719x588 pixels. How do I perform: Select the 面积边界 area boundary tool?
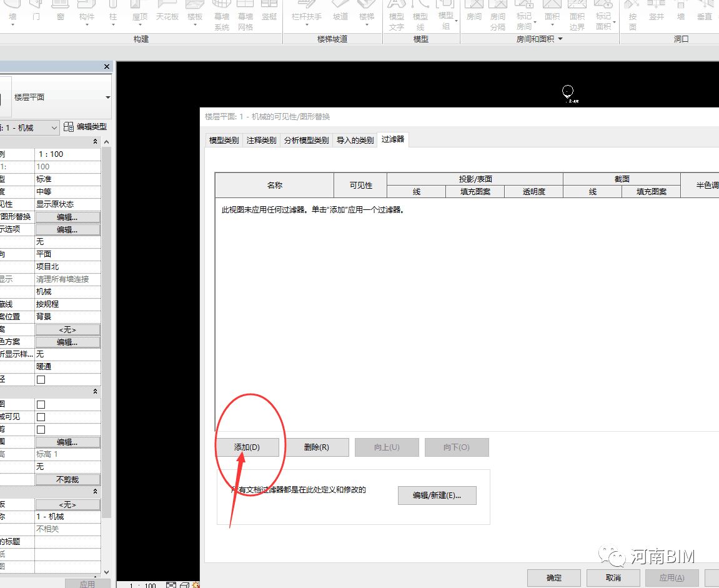[x=577, y=16]
